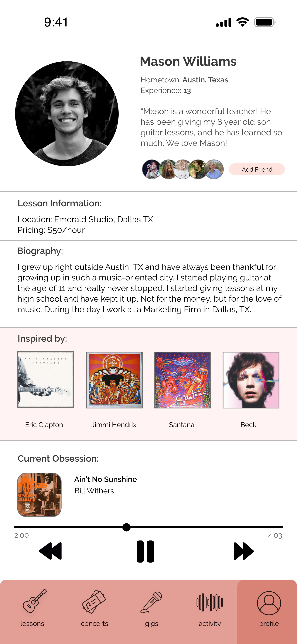View activity waveform icon tab
Viewport: 297px width, 644px height.
210,602
